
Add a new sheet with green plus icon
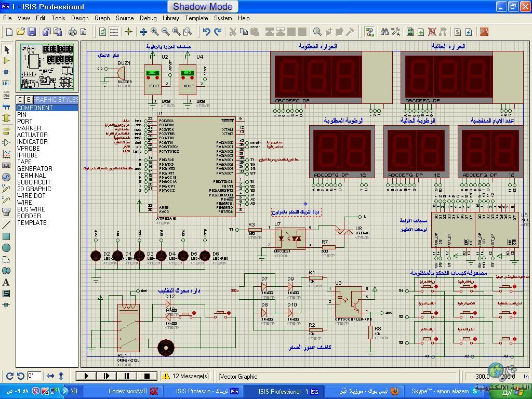(421, 32)
